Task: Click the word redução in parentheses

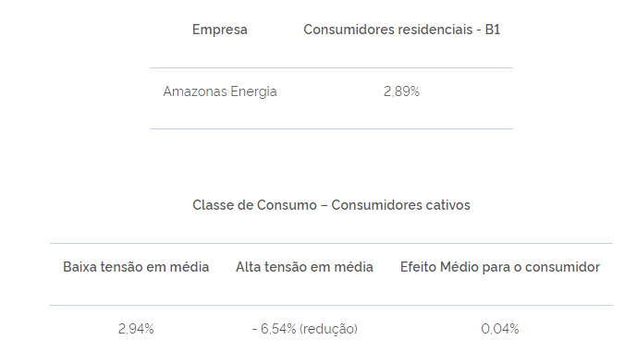Action: tap(328, 329)
